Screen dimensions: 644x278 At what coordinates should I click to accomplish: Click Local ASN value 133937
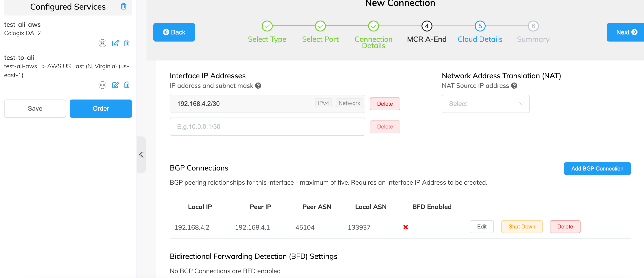(x=359, y=227)
